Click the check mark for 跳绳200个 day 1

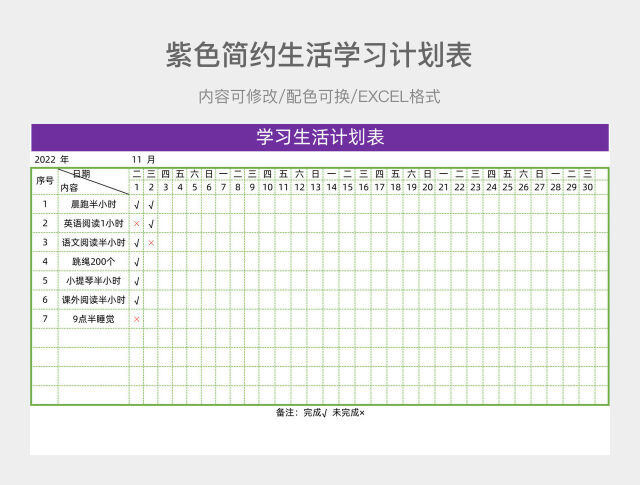click(137, 262)
